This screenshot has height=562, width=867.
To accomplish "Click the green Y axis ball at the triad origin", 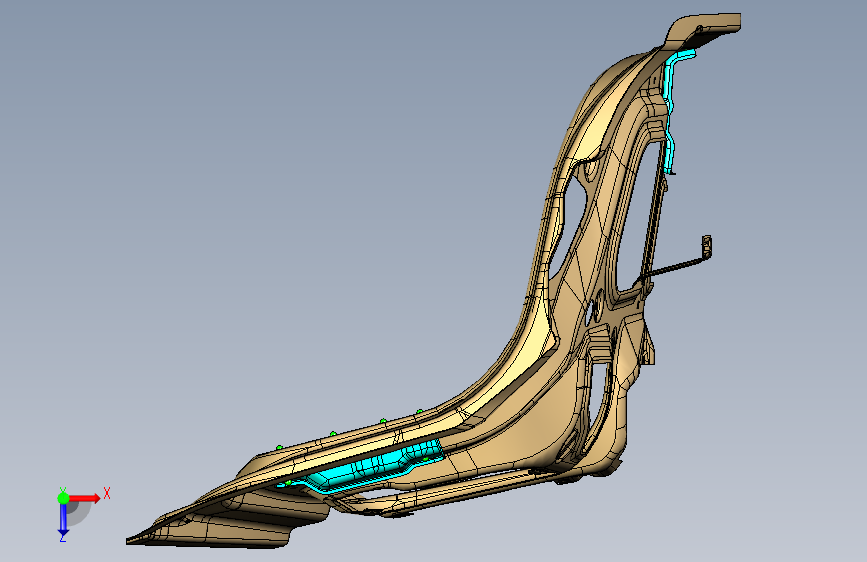I will 63,498.
